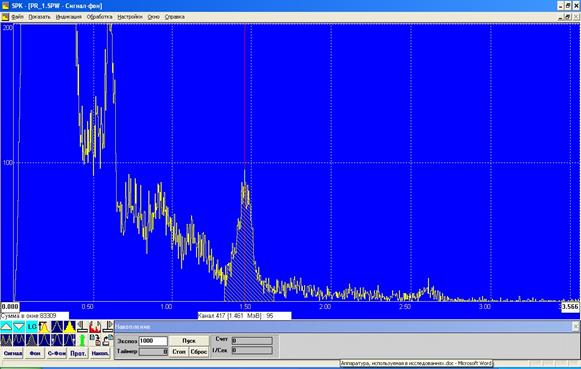Click the red spectrum peaks icon
Viewport: 581px width, 369px height.
[95, 327]
